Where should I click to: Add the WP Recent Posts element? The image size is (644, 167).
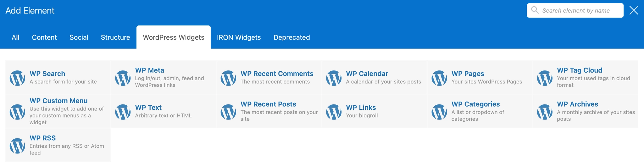269,112
